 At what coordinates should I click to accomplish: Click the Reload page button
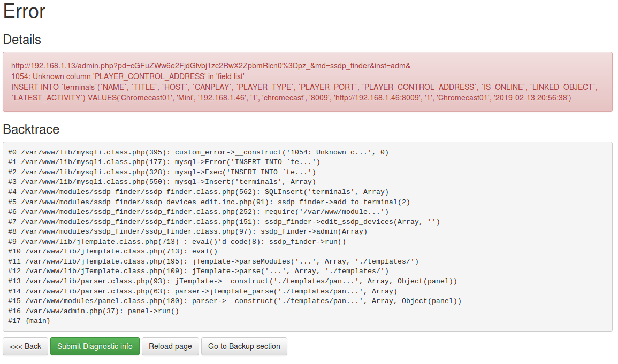pos(170,346)
